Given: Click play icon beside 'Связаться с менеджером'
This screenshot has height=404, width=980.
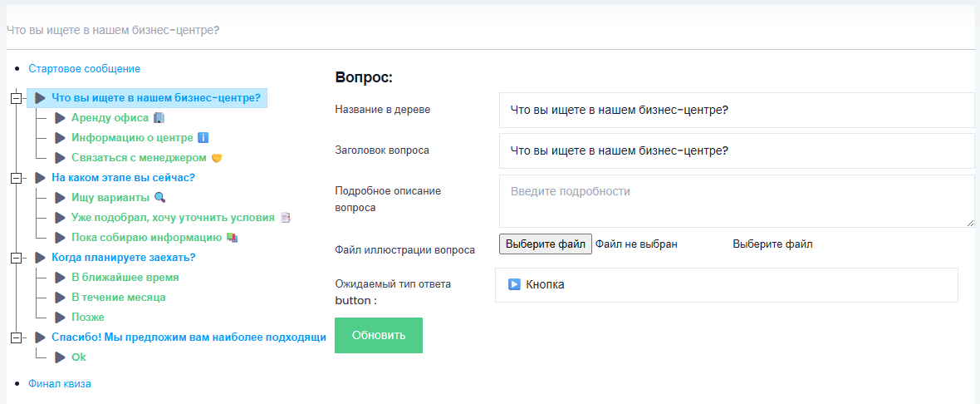Looking at the screenshot, I should (60, 158).
